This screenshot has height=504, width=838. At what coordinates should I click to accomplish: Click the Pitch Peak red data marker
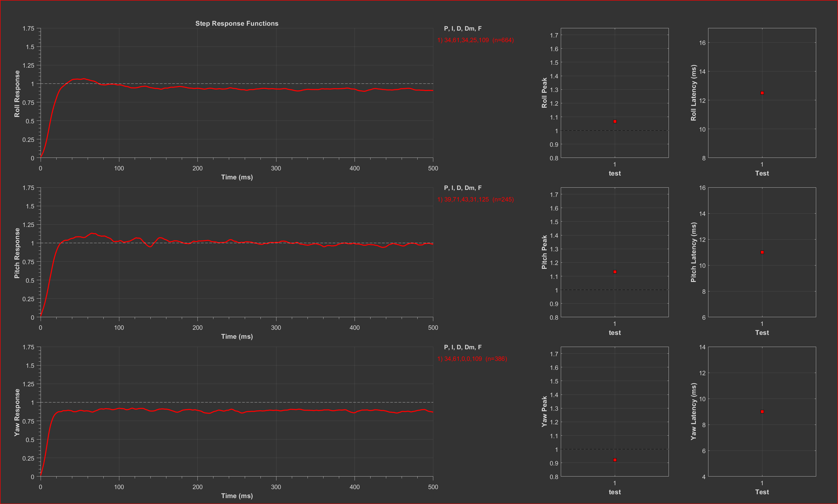point(615,272)
